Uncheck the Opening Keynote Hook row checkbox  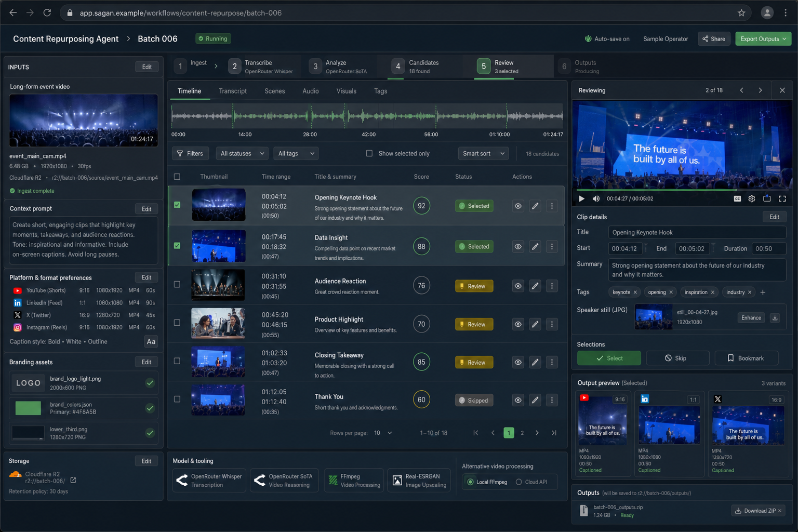click(177, 205)
